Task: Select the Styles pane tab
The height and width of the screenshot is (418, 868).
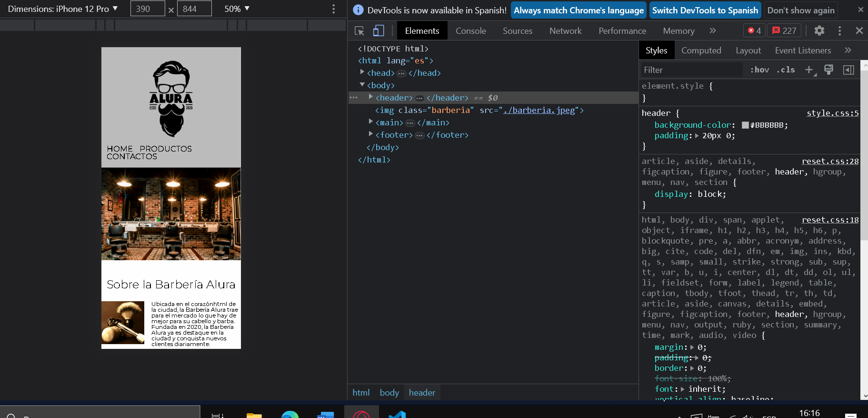Action: click(656, 50)
